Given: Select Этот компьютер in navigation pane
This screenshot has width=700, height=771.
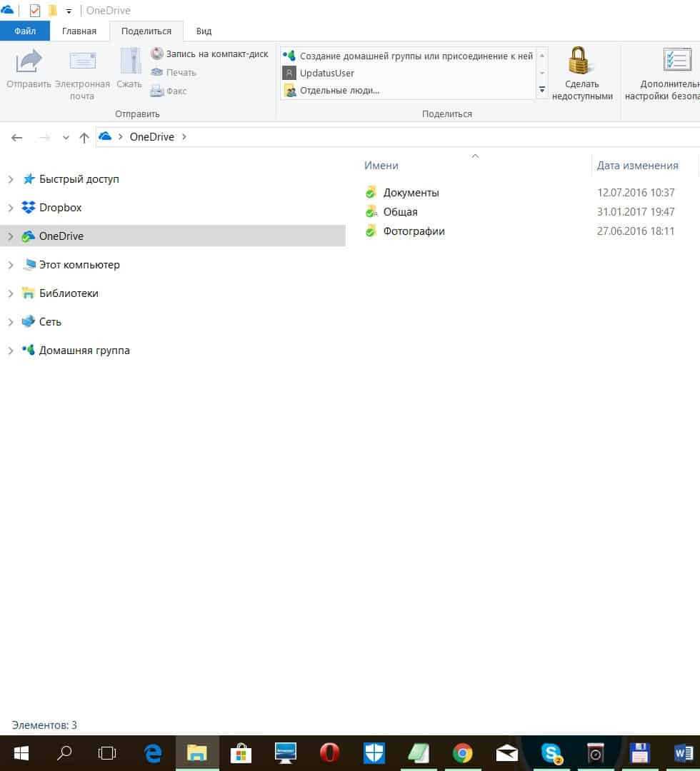Looking at the screenshot, I should [x=71, y=265].
